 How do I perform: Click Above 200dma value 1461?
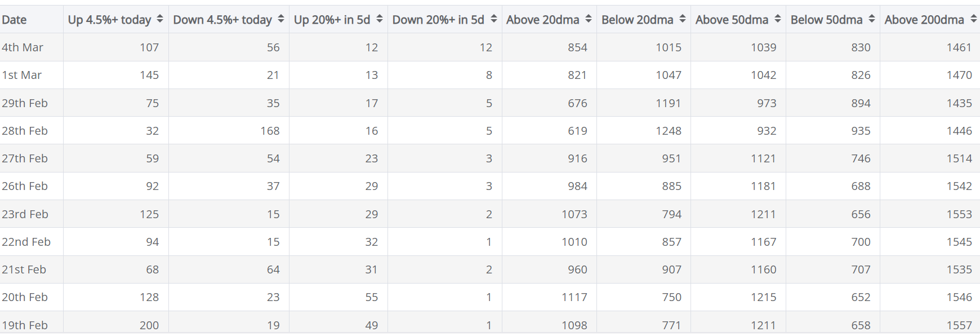coord(959,47)
